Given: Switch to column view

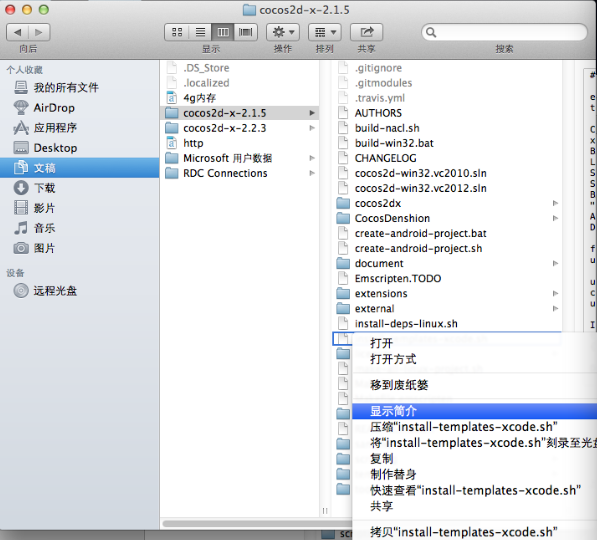Looking at the screenshot, I should [x=223, y=32].
